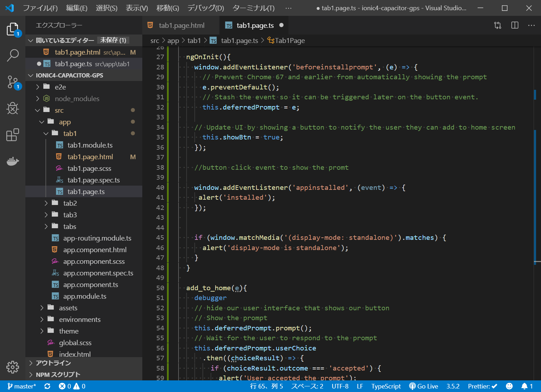Expand the assets folder

(x=68, y=308)
